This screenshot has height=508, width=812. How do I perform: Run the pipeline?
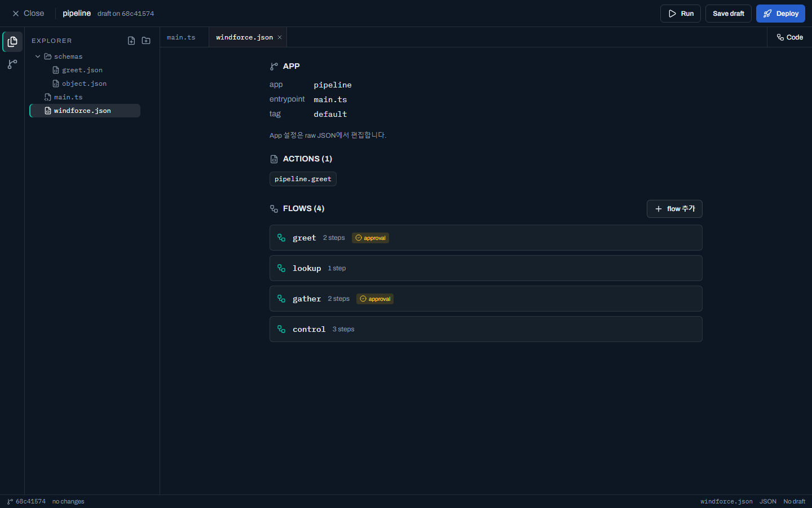point(681,14)
